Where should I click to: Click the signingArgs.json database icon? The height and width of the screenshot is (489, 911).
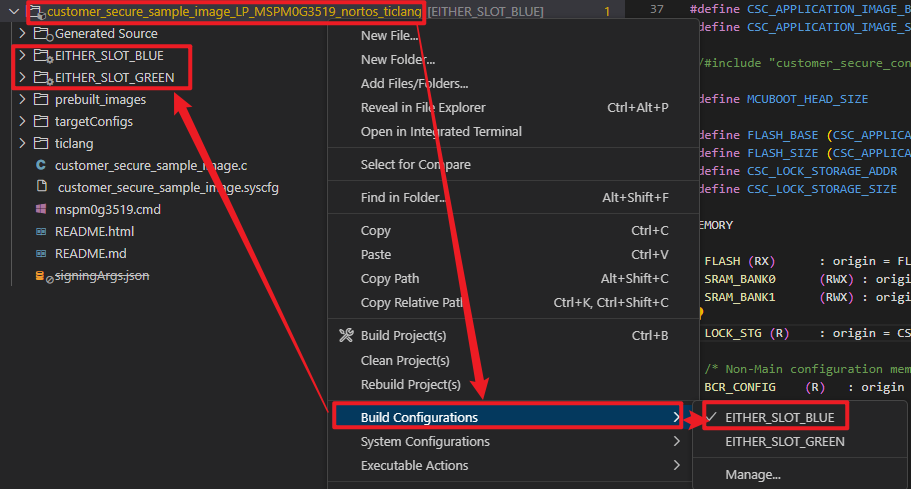[41, 275]
